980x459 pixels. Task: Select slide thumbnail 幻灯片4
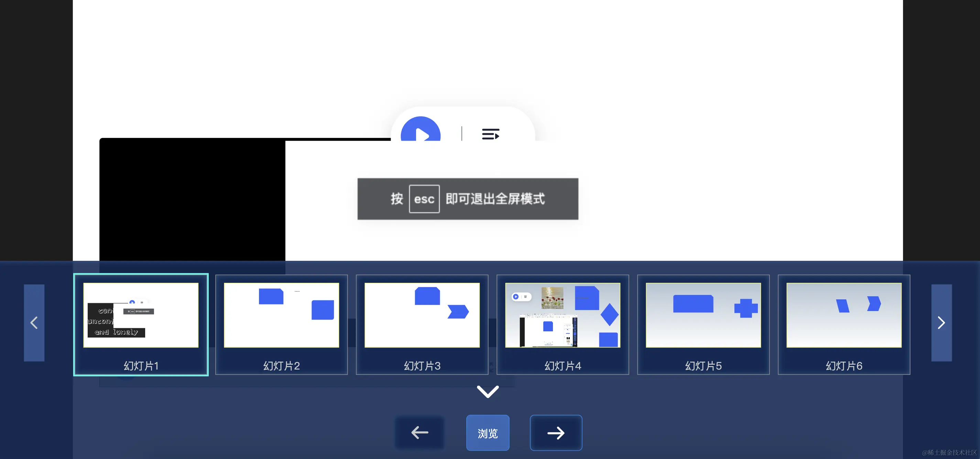point(563,325)
